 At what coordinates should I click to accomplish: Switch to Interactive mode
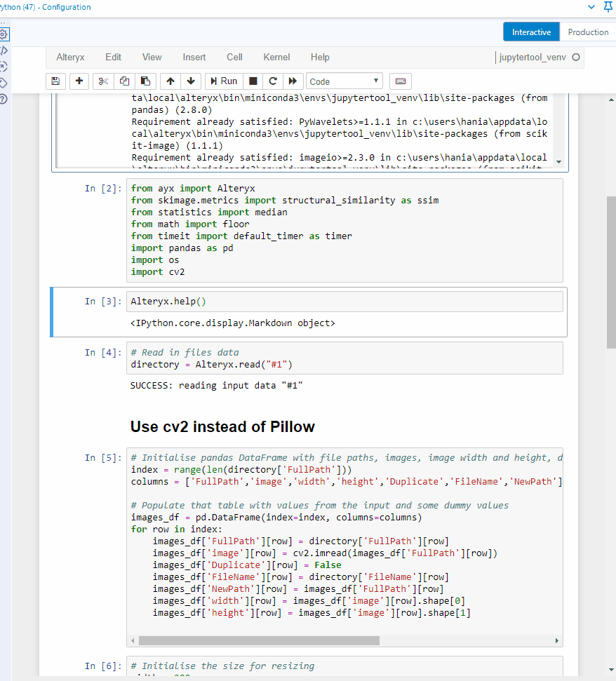tap(531, 32)
